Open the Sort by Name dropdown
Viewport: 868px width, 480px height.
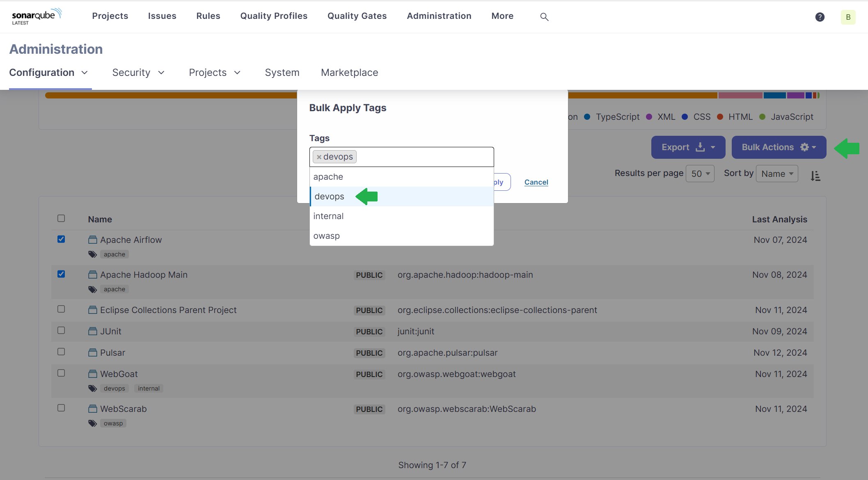[x=776, y=173]
